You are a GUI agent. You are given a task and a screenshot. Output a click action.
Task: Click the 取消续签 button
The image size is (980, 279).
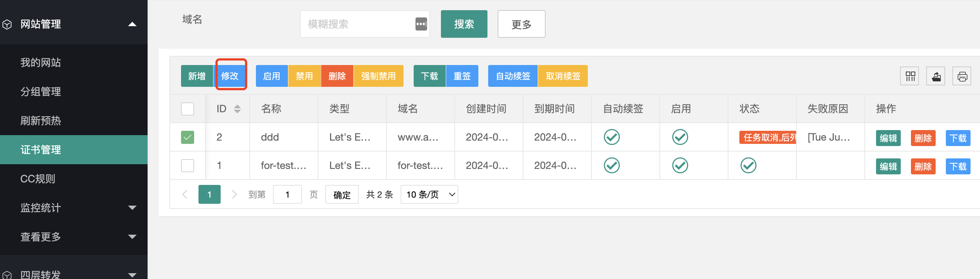click(x=563, y=76)
